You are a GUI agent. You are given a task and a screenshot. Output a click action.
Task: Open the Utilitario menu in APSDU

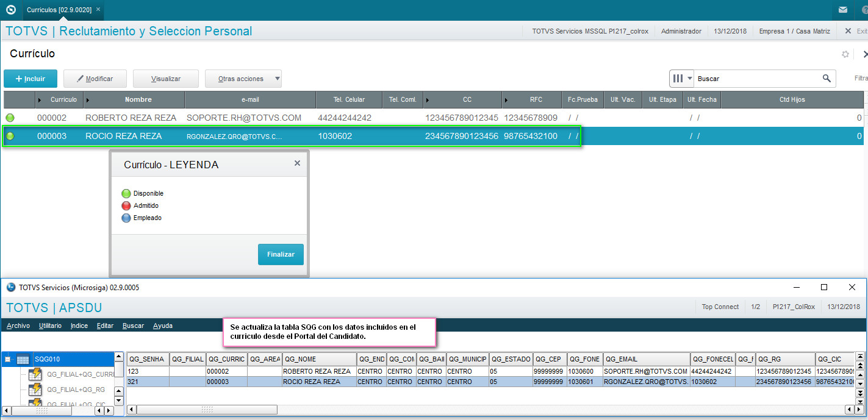coord(50,326)
